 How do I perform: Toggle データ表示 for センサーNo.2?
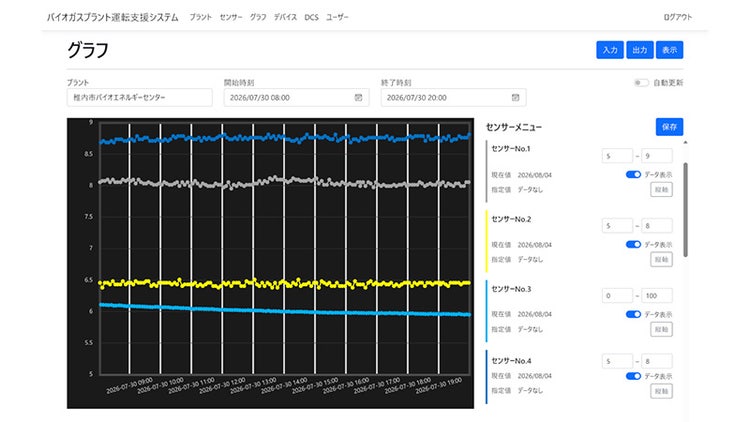pos(633,244)
